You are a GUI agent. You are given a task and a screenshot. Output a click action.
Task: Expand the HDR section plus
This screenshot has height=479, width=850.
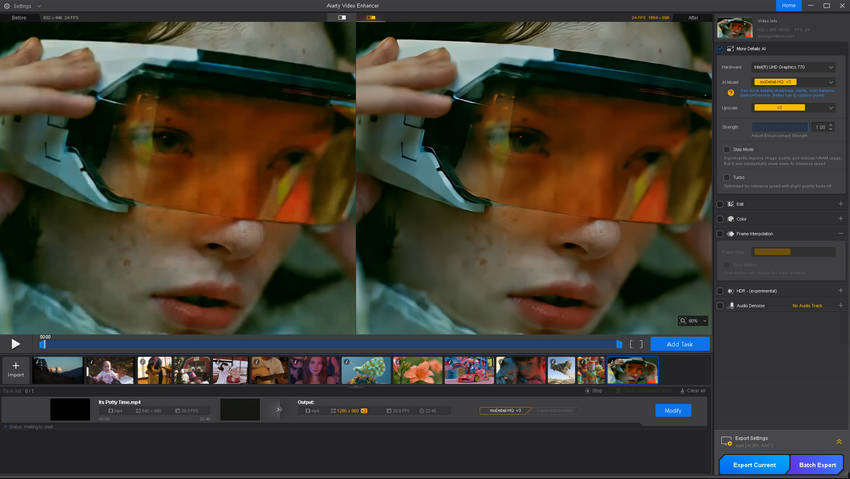click(841, 291)
